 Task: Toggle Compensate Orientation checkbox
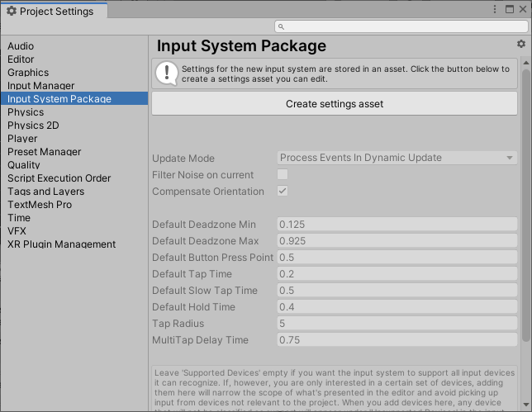(283, 191)
